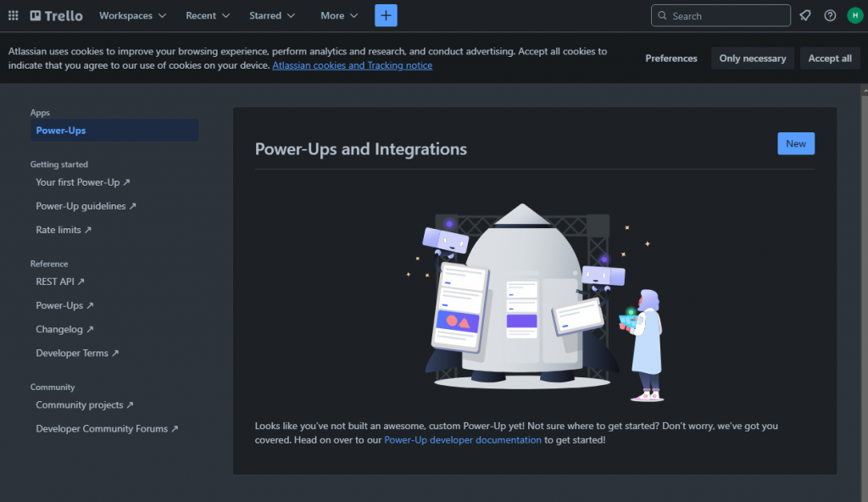This screenshot has height=502, width=868.
Task: Click the rocket illustration
Action: coord(534,302)
